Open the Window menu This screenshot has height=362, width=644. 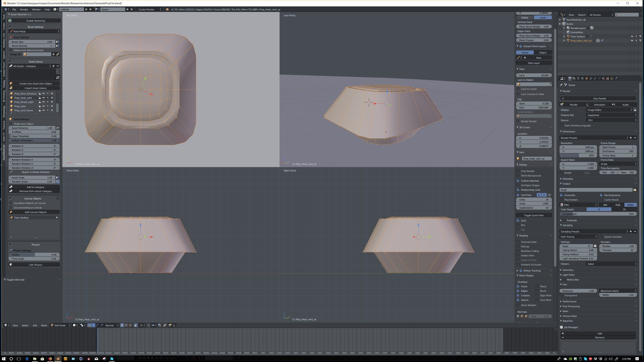[x=36, y=10]
